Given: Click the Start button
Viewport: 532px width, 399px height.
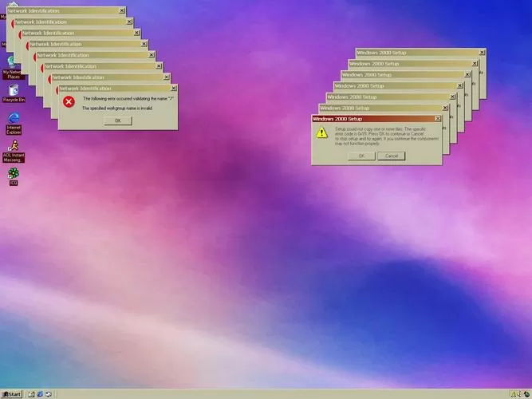Looking at the screenshot, I should [11, 394].
